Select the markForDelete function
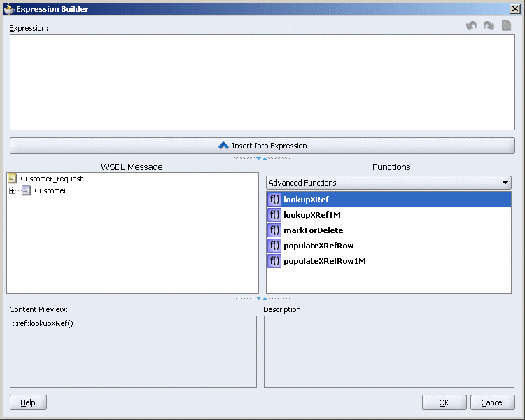This screenshot has height=420, width=525. click(388, 230)
